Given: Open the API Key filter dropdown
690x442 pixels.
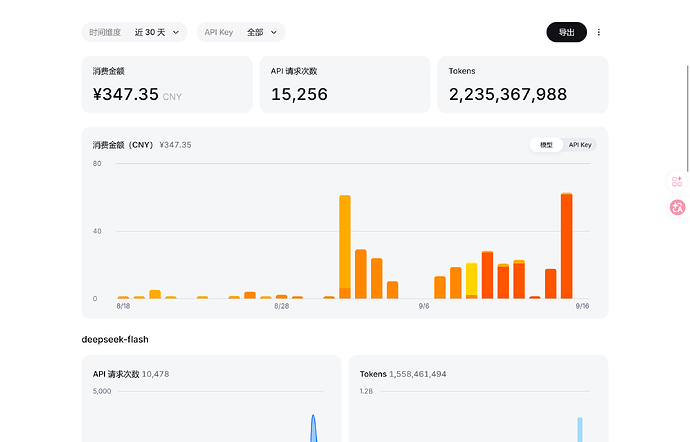Looking at the screenshot, I should [241, 32].
